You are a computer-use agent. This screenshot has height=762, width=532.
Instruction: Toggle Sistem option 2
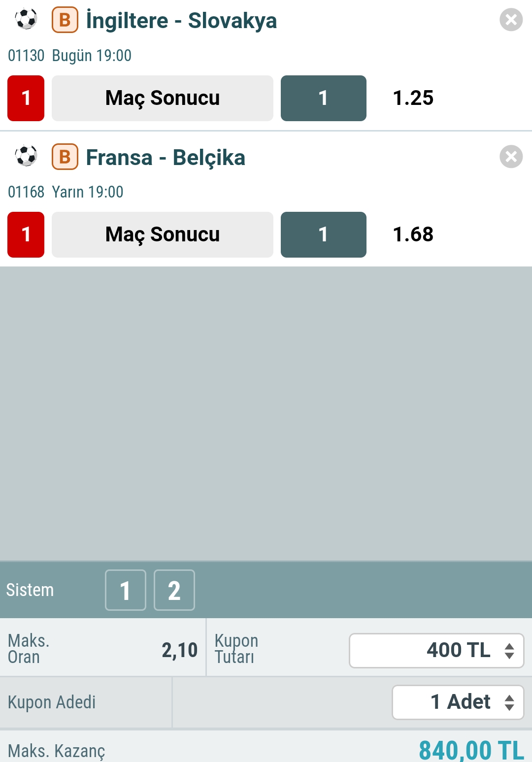(x=174, y=590)
